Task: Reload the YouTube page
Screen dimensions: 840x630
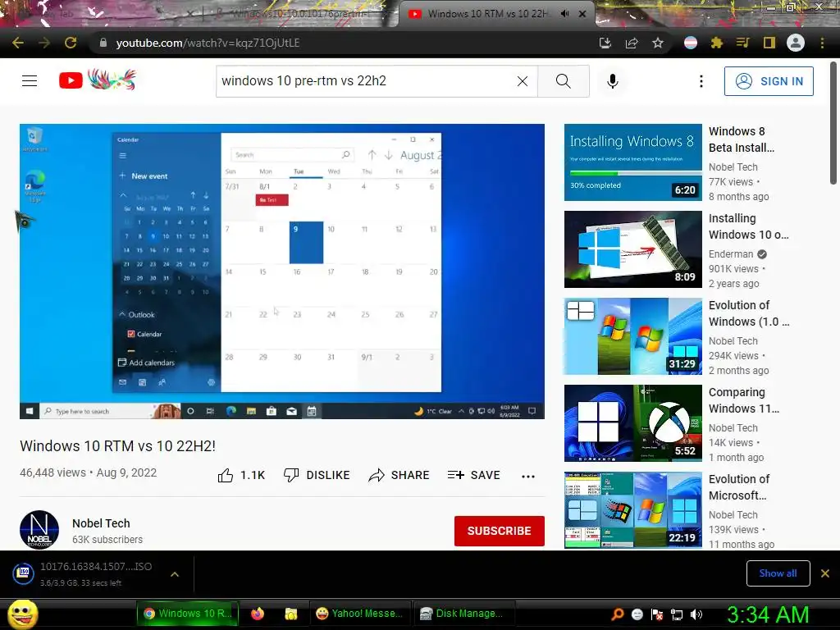Action: pyautogui.click(x=71, y=43)
